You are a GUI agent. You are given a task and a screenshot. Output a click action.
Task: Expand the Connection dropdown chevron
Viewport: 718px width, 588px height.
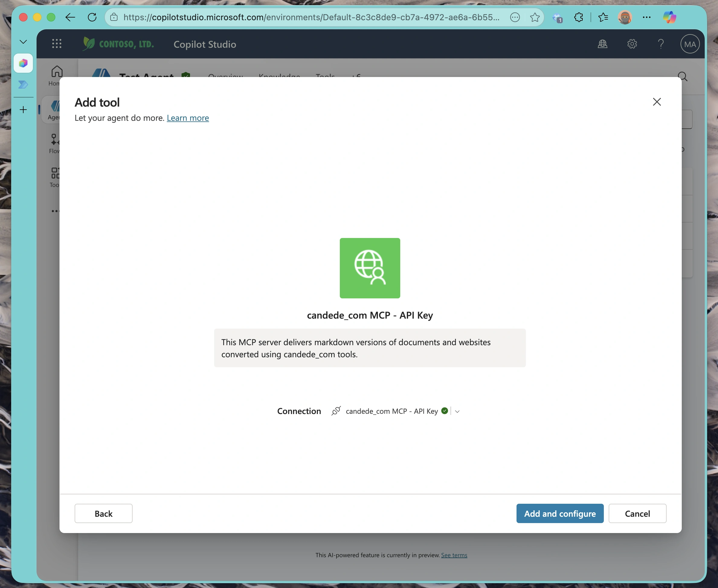458,411
